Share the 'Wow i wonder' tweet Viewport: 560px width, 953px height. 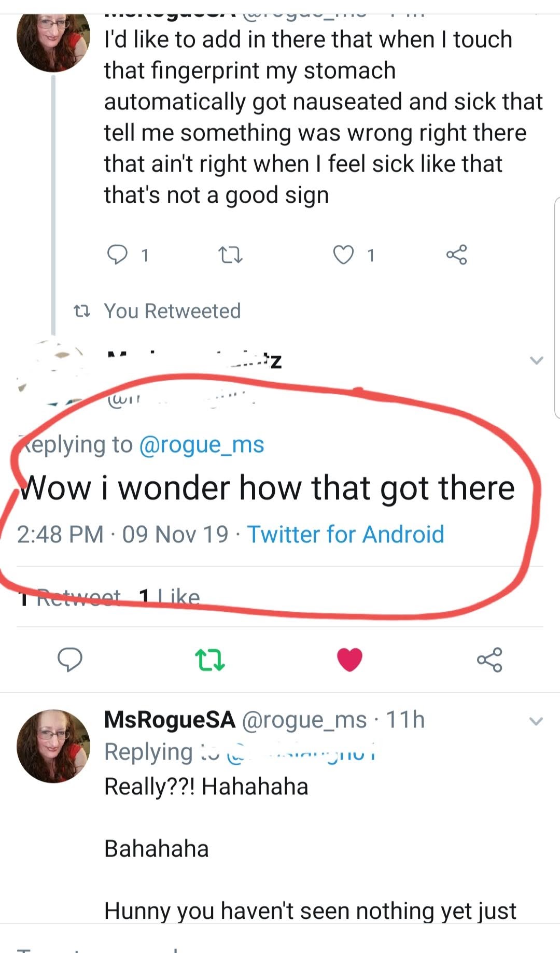[489, 660]
